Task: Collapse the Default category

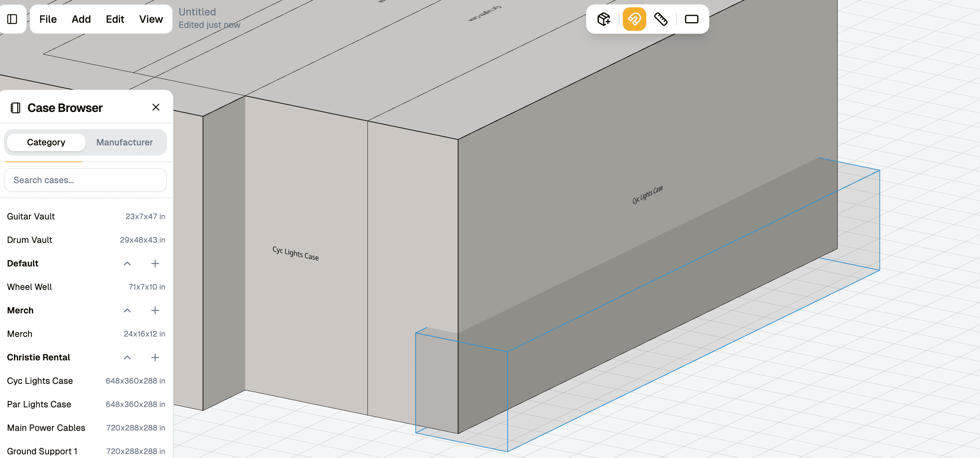Action: pos(127,263)
